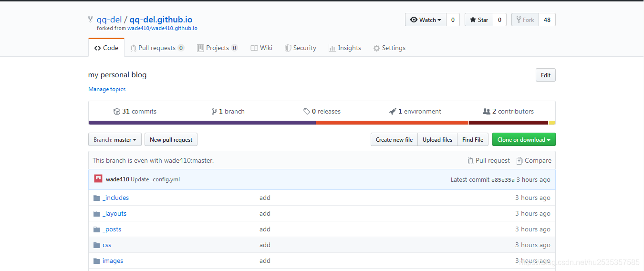View the 1 environment link
Image resolution: width=644 pixels, height=271 pixels.
(415, 112)
